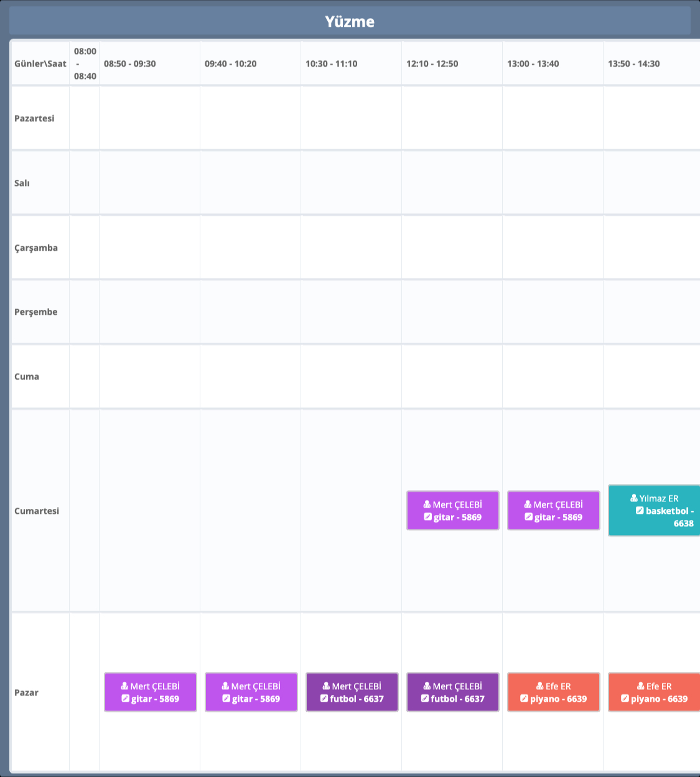Click the 09:40 - 10:20 column header

[231, 63]
